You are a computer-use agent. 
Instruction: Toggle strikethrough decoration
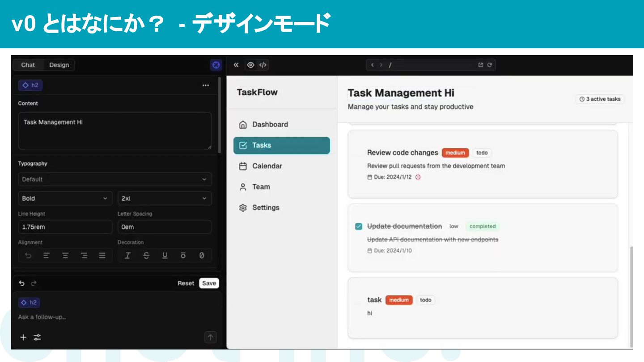(x=146, y=256)
